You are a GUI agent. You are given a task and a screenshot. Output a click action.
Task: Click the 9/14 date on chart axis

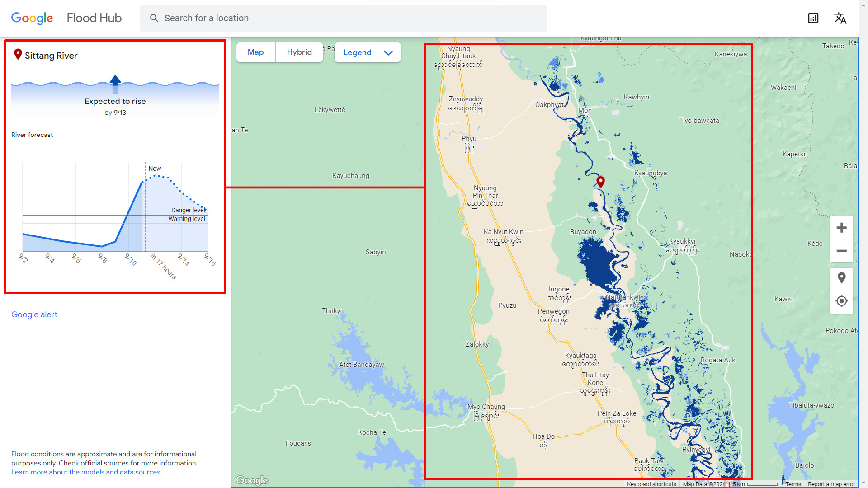click(x=184, y=259)
